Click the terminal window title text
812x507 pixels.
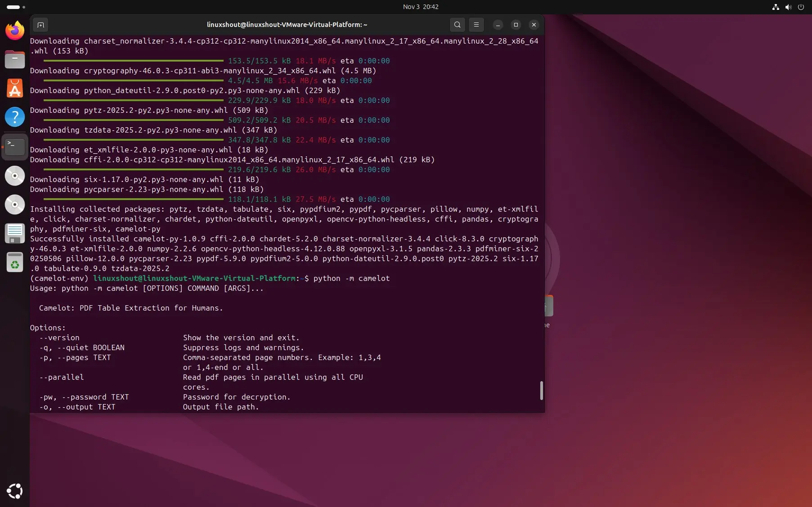[x=287, y=25]
